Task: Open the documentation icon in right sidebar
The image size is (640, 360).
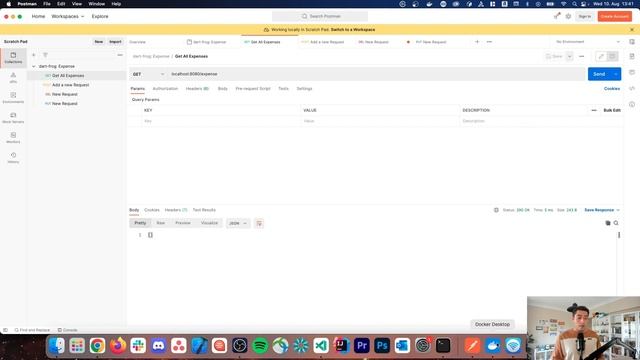Action: (632, 56)
